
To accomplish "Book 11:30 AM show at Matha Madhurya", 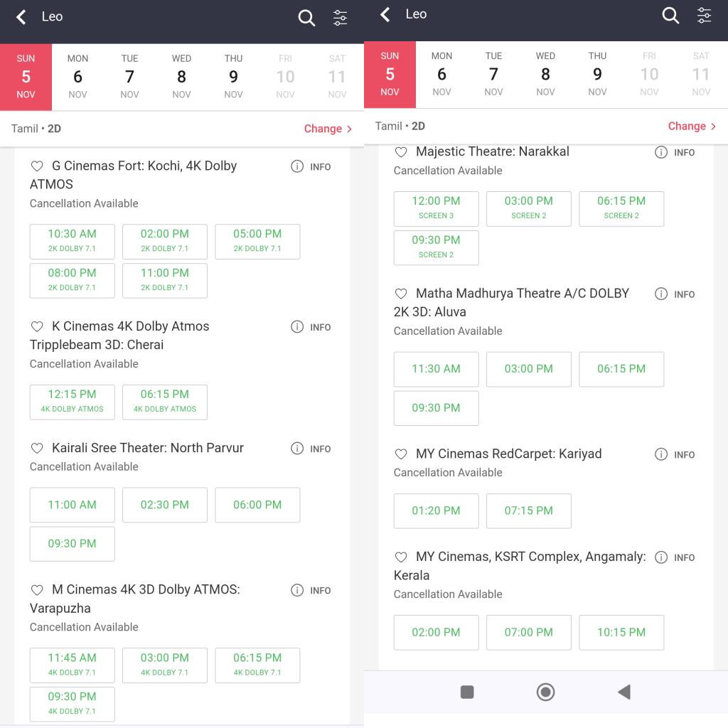I will (436, 369).
